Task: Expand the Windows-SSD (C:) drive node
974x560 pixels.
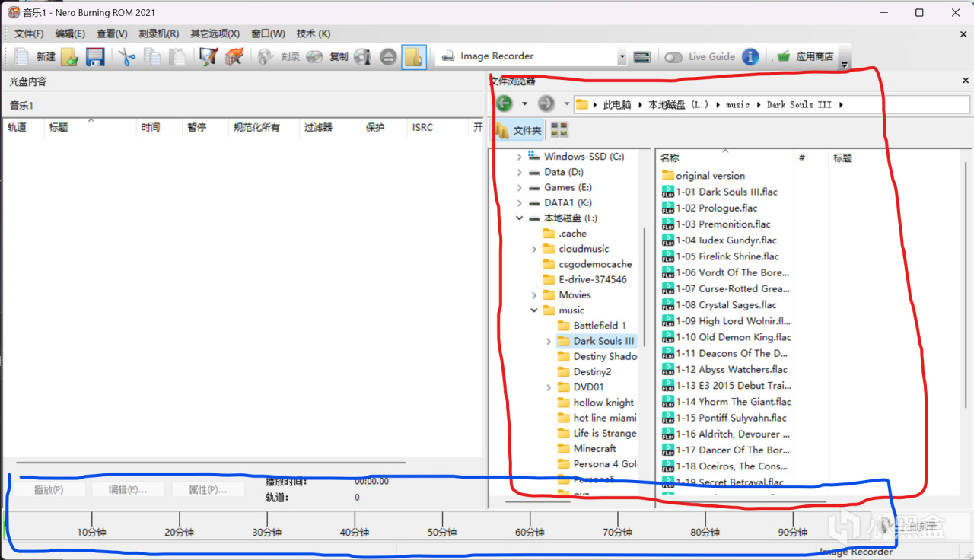Action: (x=520, y=157)
